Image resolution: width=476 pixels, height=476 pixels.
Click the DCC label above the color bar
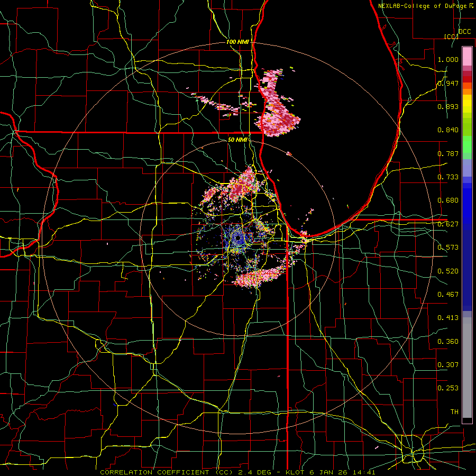pos(465,32)
